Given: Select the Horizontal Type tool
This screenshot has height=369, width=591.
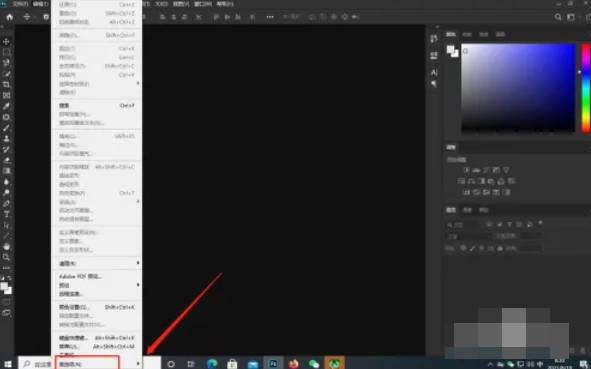Looking at the screenshot, I should coord(6,214).
